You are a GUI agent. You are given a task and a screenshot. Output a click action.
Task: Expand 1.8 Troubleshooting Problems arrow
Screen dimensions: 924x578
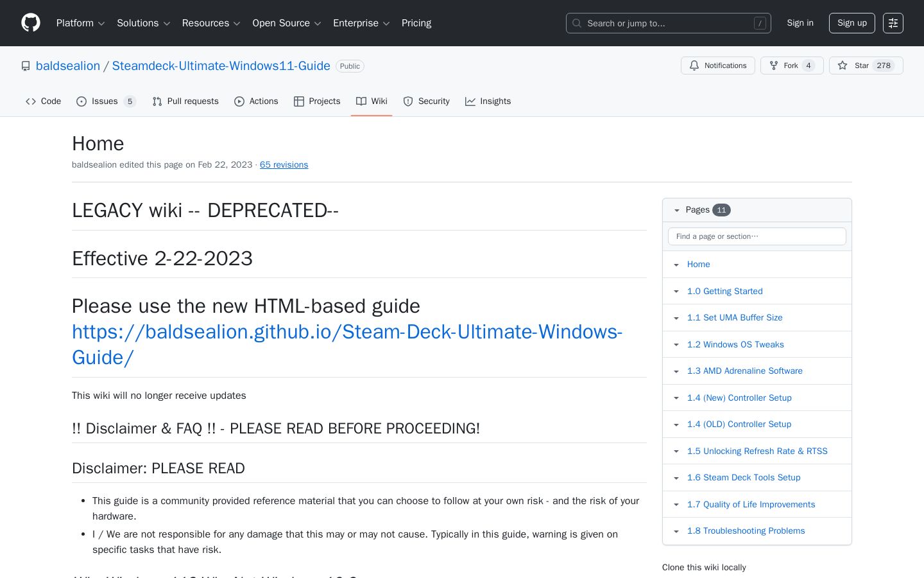point(676,531)
